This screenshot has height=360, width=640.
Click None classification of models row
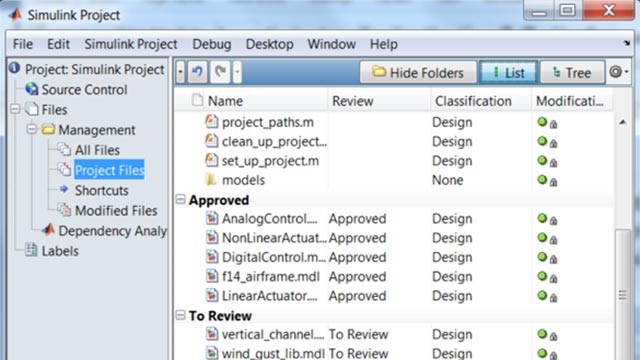[x=447, y=180]
